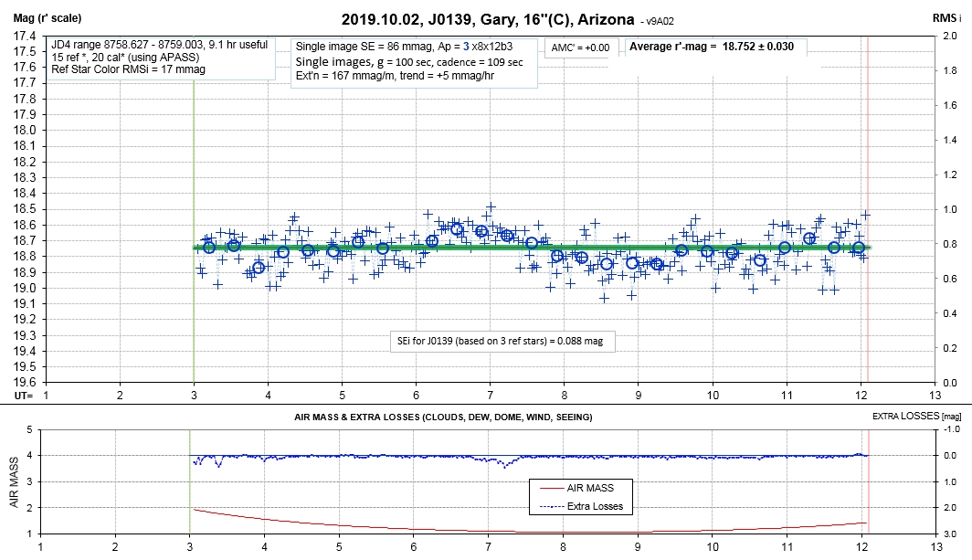The image size is (972, 560).
Task: Click the "AMC' = +0.00" box
Action: [x=580, y=48]
